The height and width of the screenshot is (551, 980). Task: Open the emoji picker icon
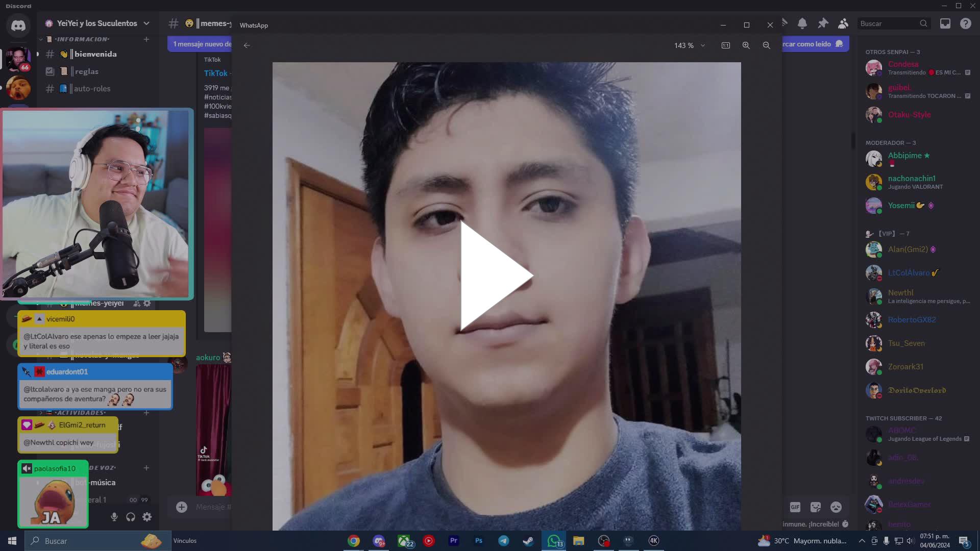pos(836,507)
